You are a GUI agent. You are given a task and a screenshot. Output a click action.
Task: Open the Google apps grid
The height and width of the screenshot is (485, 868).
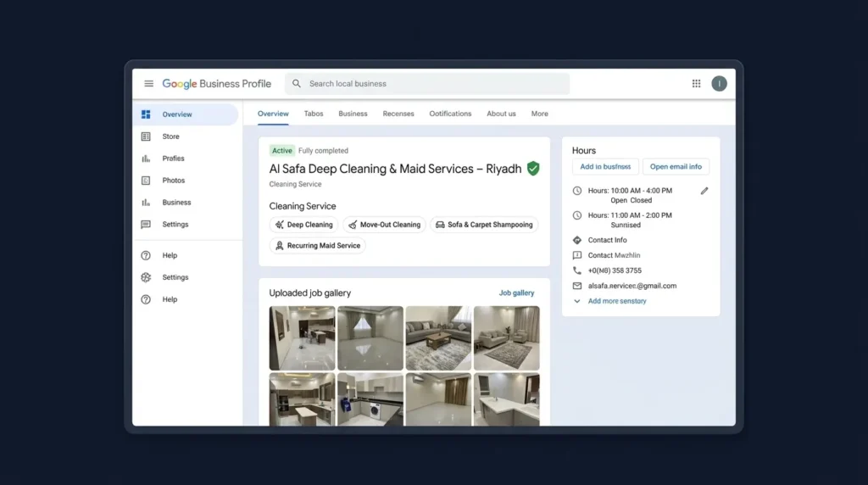coord(697,84)
